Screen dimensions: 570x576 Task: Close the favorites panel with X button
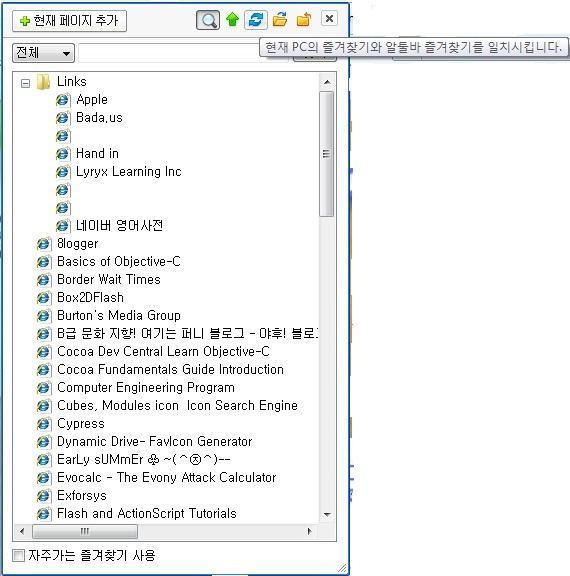(329, 18)
